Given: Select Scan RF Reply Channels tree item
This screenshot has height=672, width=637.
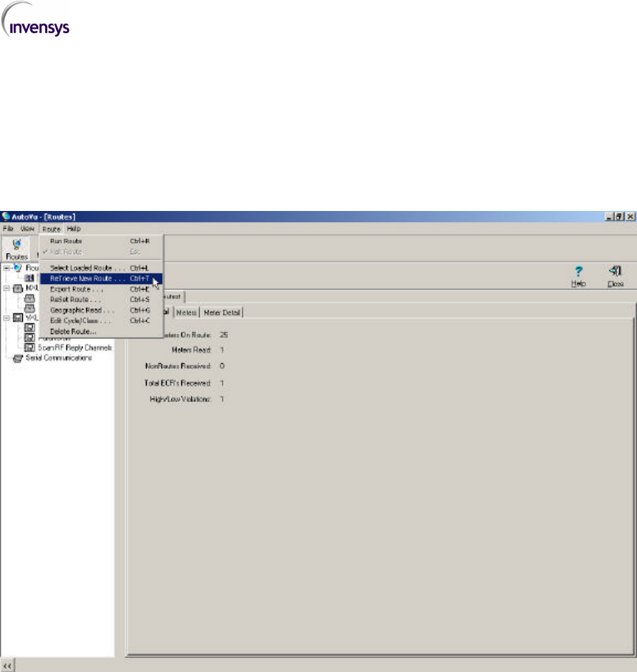Looking at the screenshot, I should 74,347.
